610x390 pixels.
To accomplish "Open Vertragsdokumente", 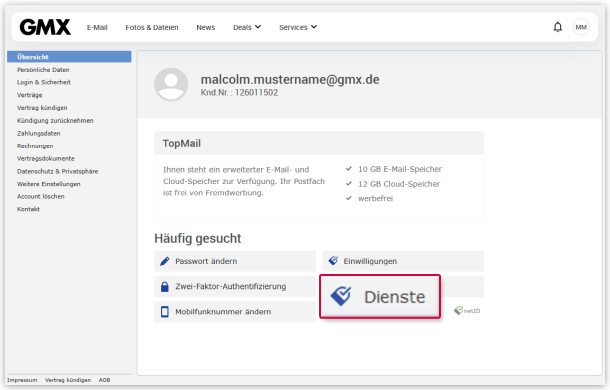I will (46, 158).
